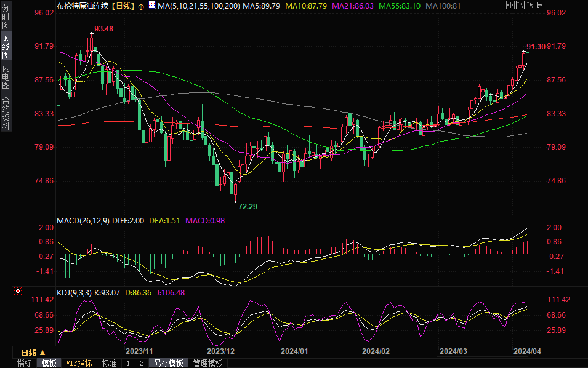588x368 pixels.
Task: Click the 管理模板 button
Action: (207, 363)
